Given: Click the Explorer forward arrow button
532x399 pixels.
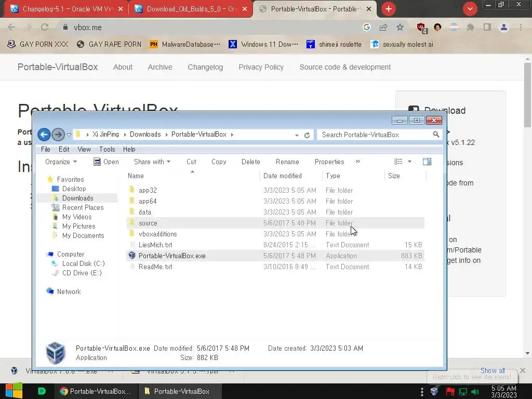Looking at the screenshot, I should (x=58, y=135).
